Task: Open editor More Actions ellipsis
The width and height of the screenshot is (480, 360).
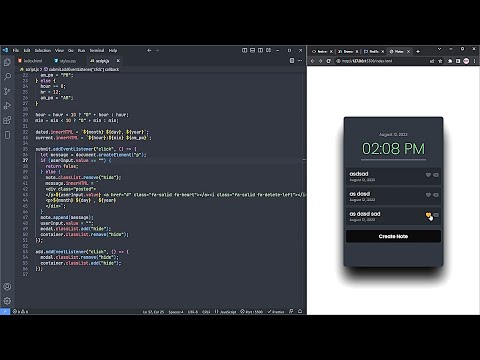Action: [300, 61]
